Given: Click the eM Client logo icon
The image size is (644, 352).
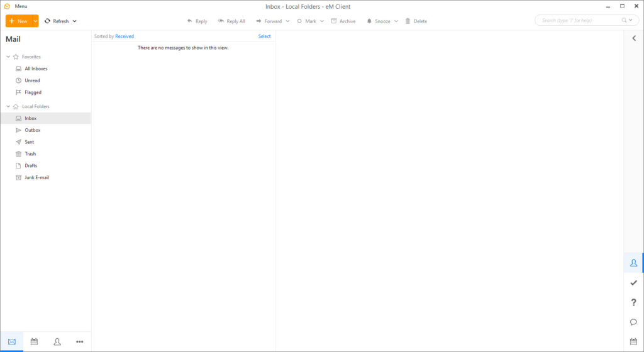Looking at the screenshot, I should click(7, 6).
